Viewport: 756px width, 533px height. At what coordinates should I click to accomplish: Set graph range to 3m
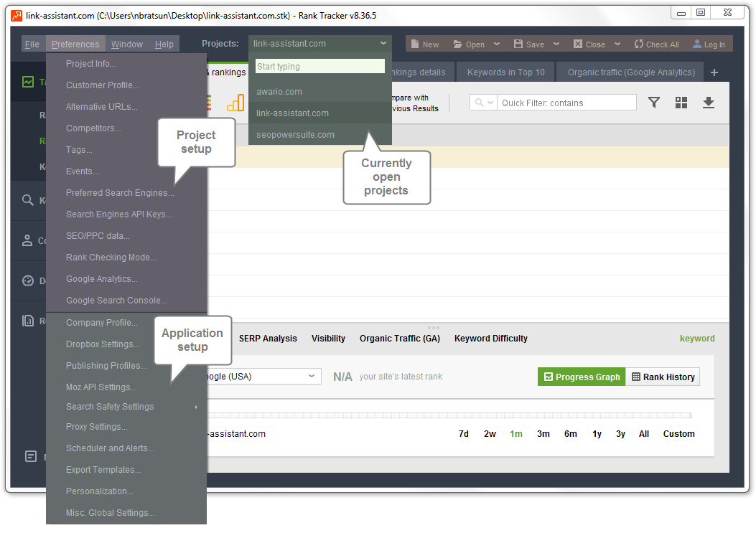tap(543, 434)
